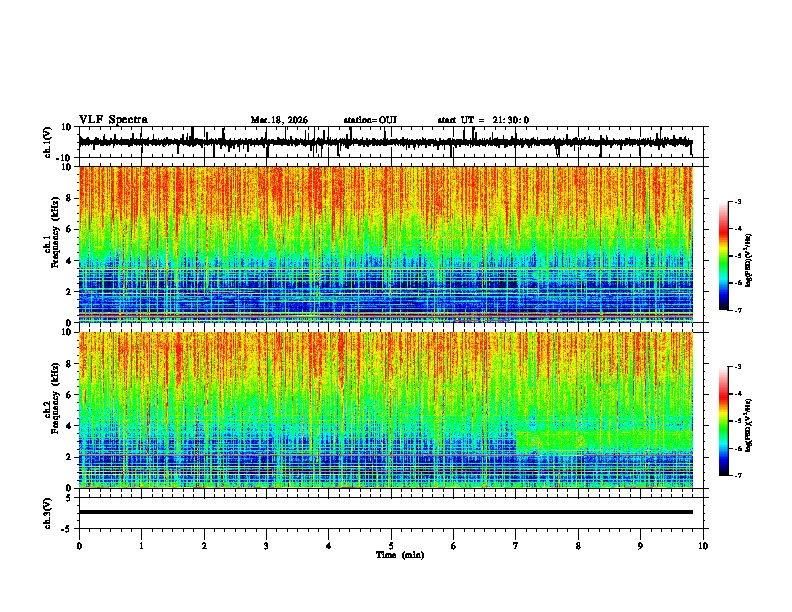Screen dimensions: 792x612
Task: Click the flat ch.3 voltage trace line
Action: click(385, 512)
